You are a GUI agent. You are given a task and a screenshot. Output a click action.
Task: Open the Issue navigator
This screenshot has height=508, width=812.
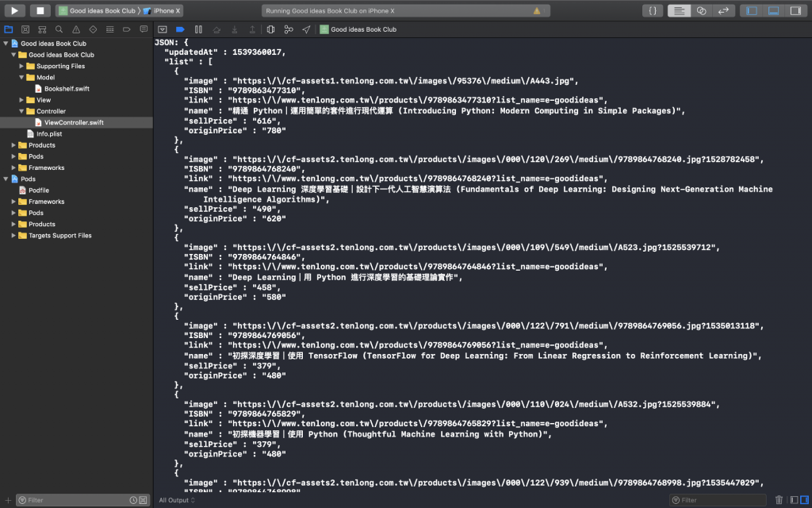tap(76, 29)
